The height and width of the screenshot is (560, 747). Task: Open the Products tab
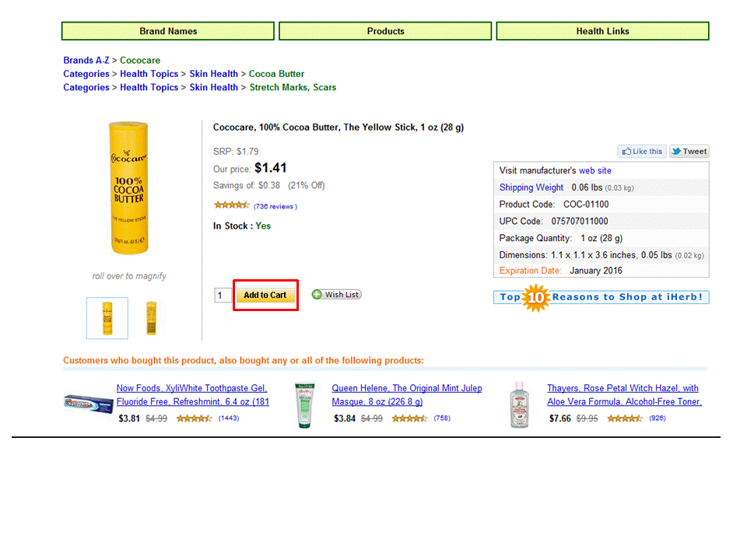point(385,31)
